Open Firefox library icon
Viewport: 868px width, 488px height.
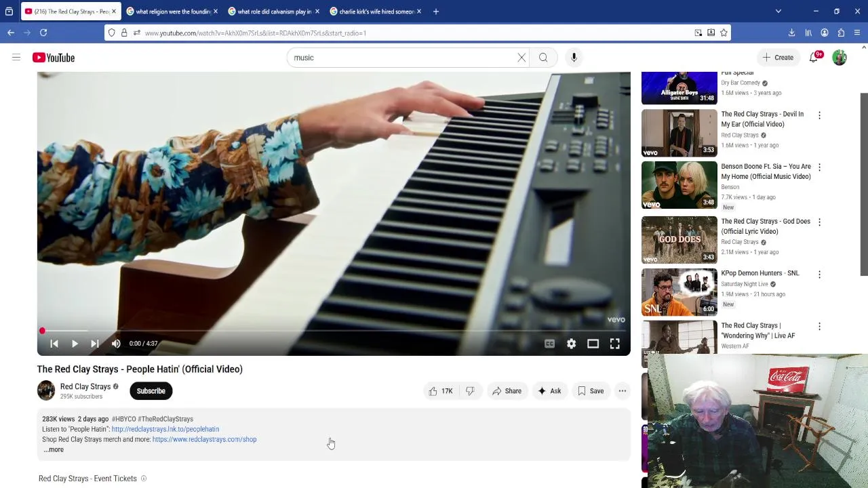[808, 33]
